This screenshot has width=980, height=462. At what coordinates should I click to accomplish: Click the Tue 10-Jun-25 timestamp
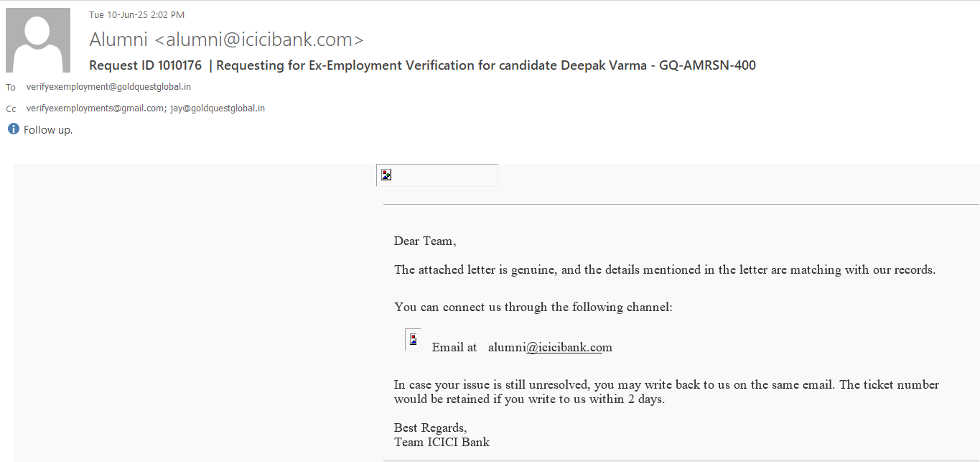click(x=136, y=14)
